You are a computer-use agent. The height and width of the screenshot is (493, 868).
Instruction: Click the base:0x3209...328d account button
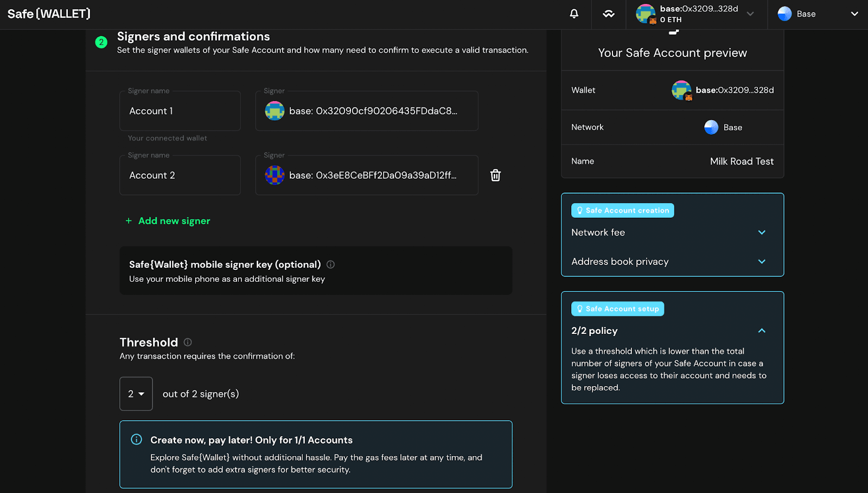(x=697, y=14)
